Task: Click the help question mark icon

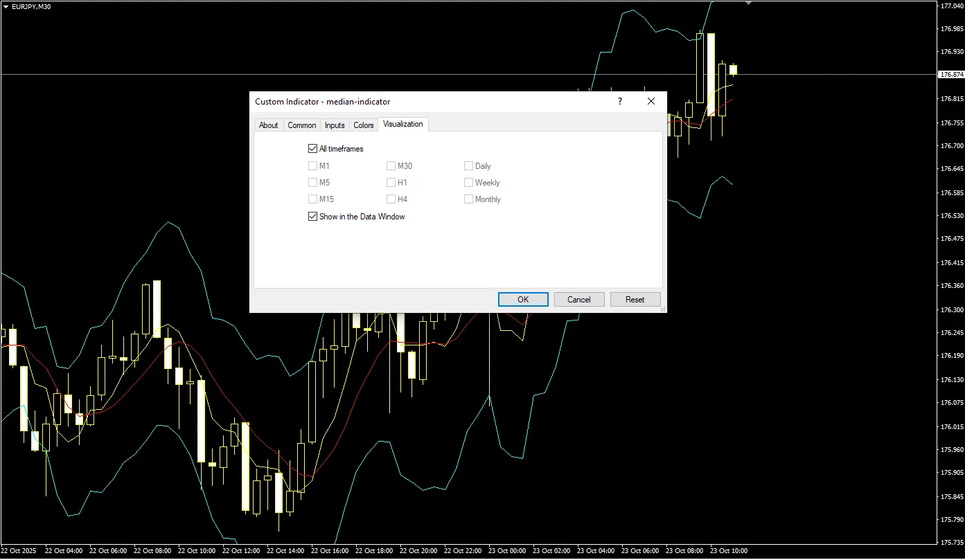Action: 619,101
